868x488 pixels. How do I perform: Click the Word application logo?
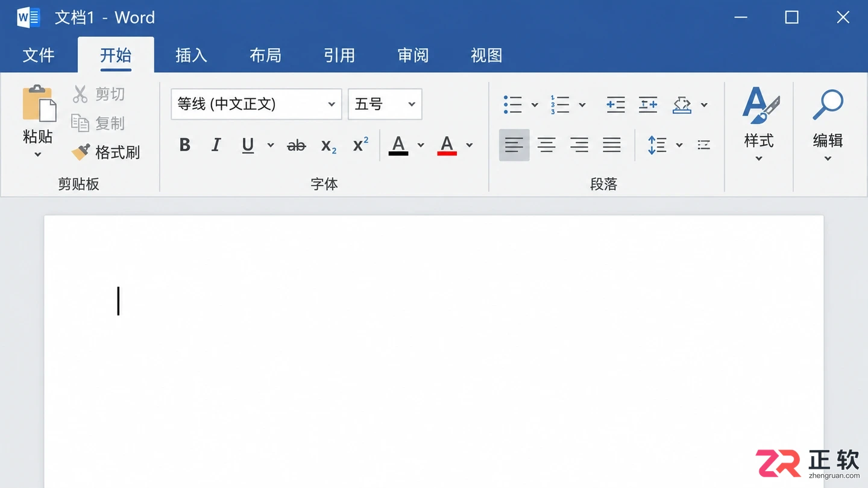click(28, 17)
